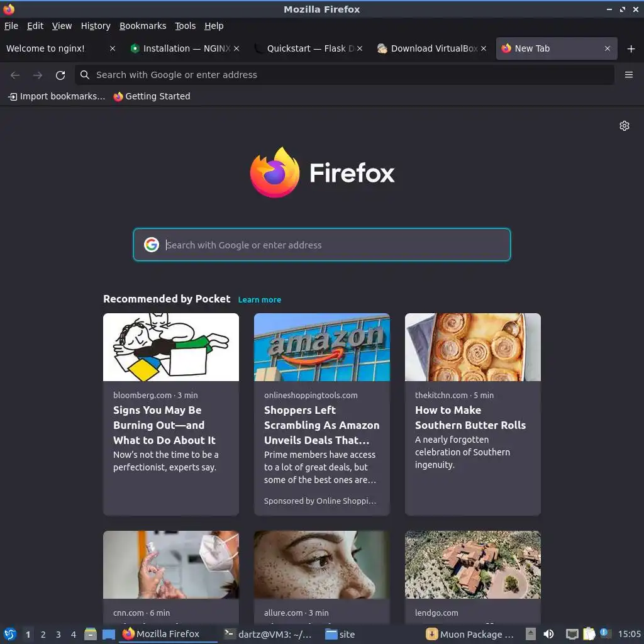Click the show desktop icon in taskbar

pos(108,634)
